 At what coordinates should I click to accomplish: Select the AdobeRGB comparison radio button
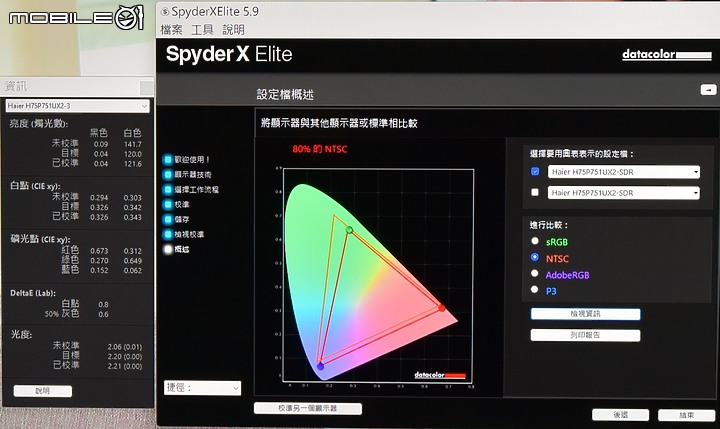(x=534, y=273)
